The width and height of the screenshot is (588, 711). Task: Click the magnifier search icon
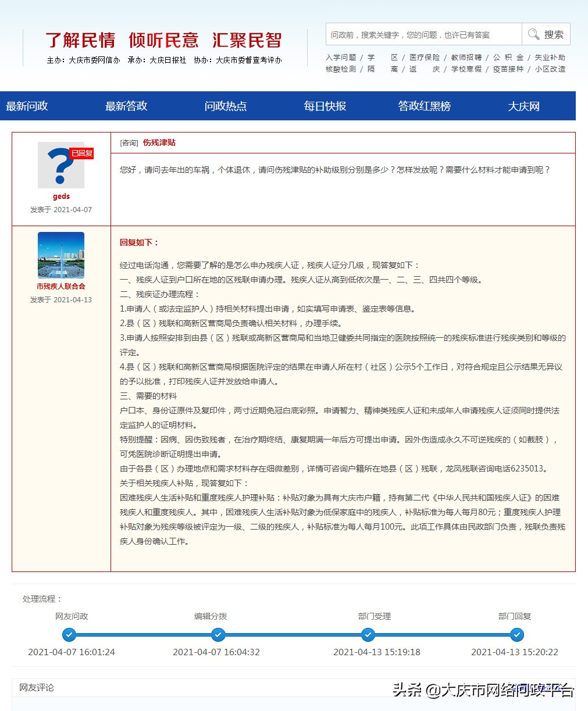tap(533, 34)
